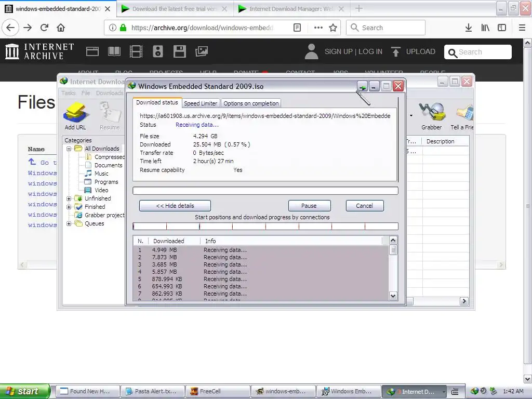Screen dimensions: 532x399
Task: Toggle Firefox sidebar icon
Action: tap(502, 28)
